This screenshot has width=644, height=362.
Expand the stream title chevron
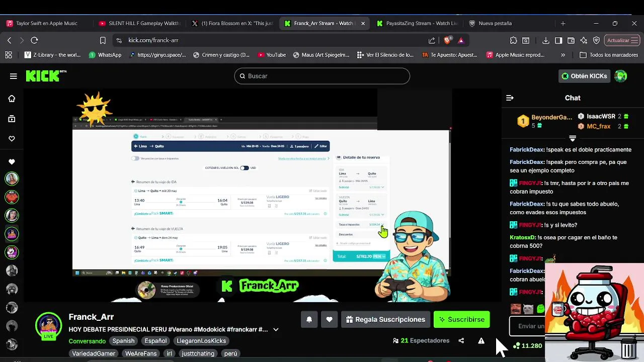click(x=276, y=329)
